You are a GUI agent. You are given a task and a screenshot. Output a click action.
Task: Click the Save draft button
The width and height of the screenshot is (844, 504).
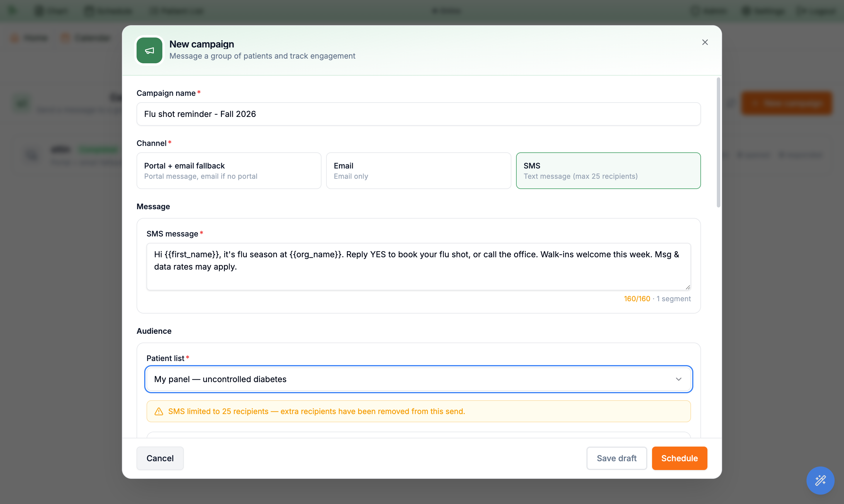(x=617, y=458)
